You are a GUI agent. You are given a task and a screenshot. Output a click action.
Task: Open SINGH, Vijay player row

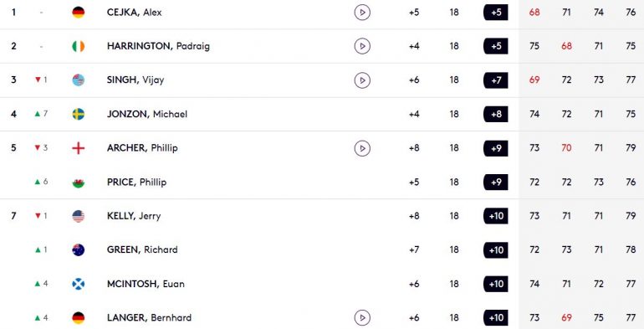(x=322, y=80)
